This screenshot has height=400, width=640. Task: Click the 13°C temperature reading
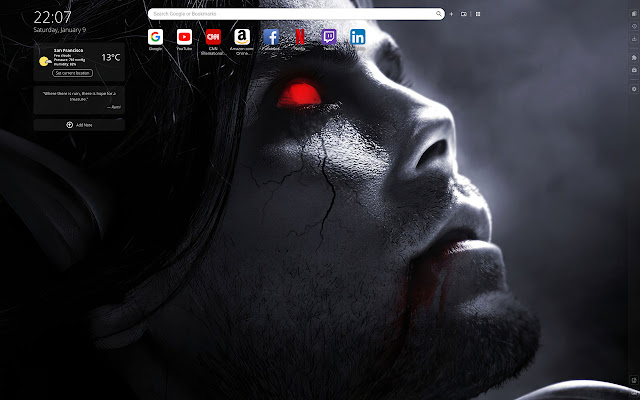click(x=111, y=58)
